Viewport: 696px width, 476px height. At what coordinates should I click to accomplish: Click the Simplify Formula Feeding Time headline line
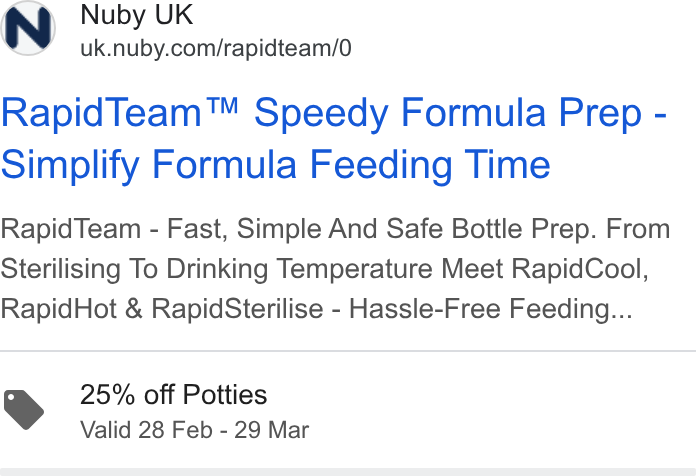click(x=276, y=165)
